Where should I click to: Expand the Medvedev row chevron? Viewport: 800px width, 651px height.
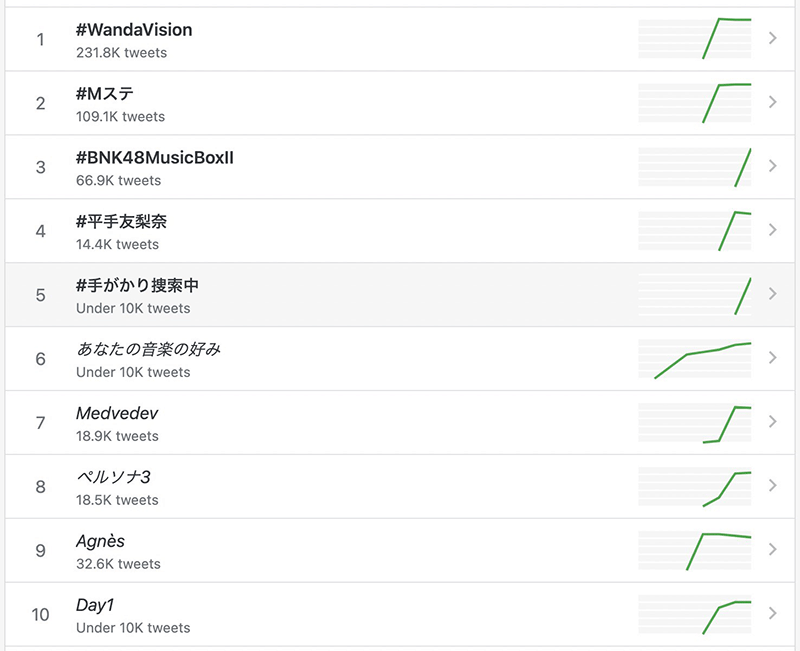(x=772, y=422)
